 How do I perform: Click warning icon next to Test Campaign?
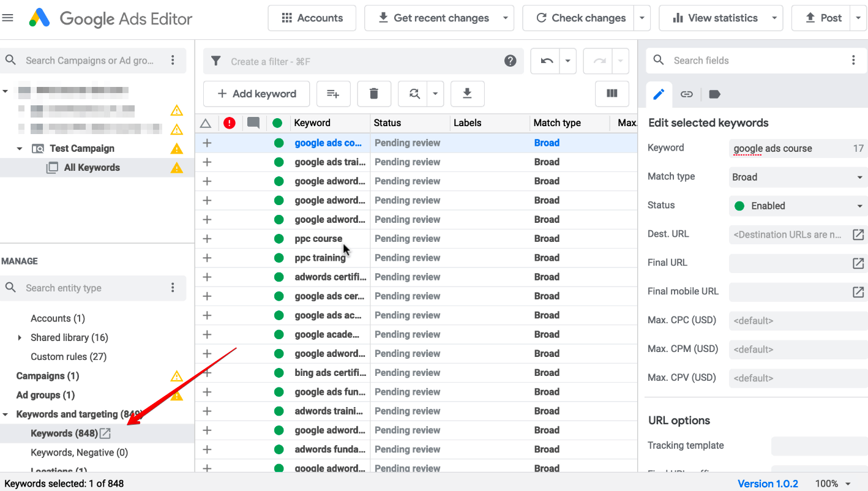coord(177,149)
